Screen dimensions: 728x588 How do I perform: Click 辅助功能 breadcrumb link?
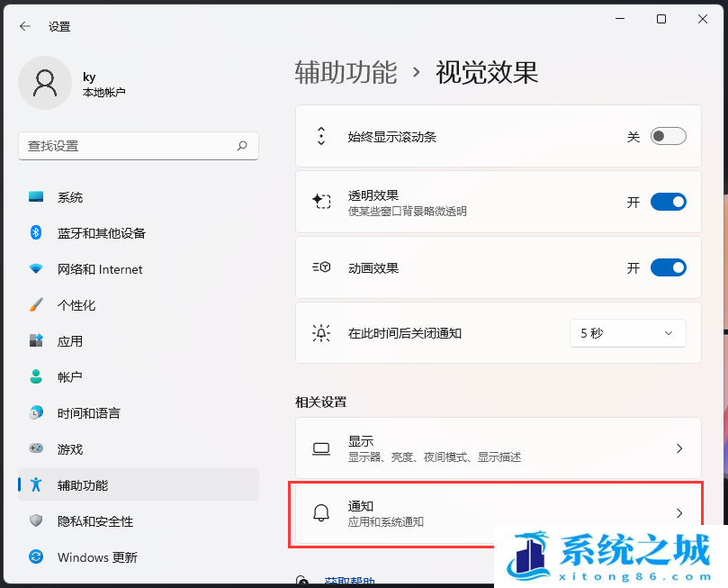point(346,72)
